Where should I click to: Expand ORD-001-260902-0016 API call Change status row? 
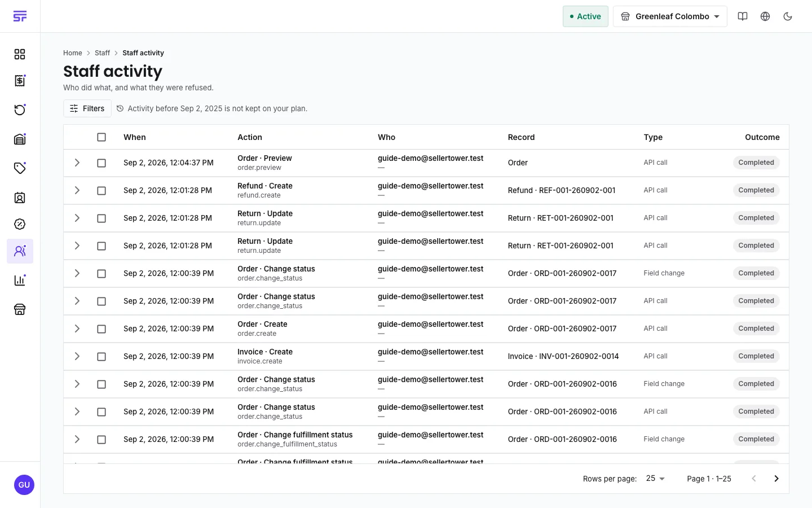pyautogui.click(x=77, y=411)
